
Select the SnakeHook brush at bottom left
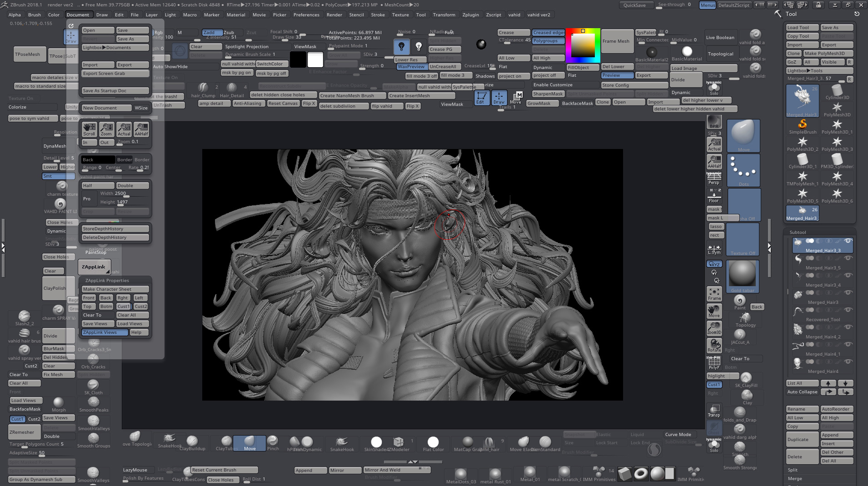click(x=170, y=441)
